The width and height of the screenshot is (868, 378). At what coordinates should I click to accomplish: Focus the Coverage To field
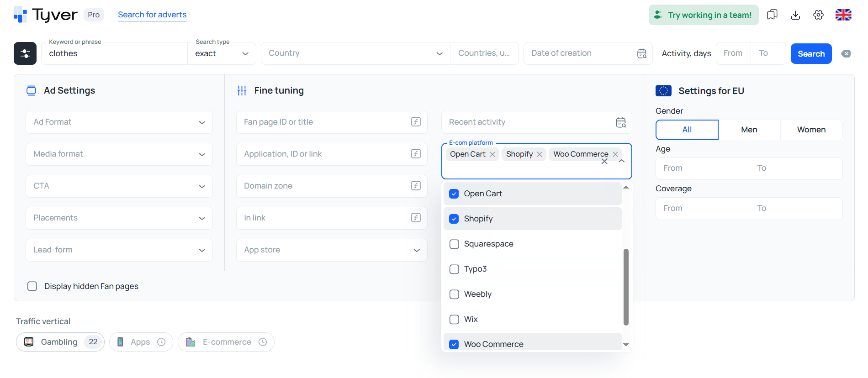(x=796, y=208)
